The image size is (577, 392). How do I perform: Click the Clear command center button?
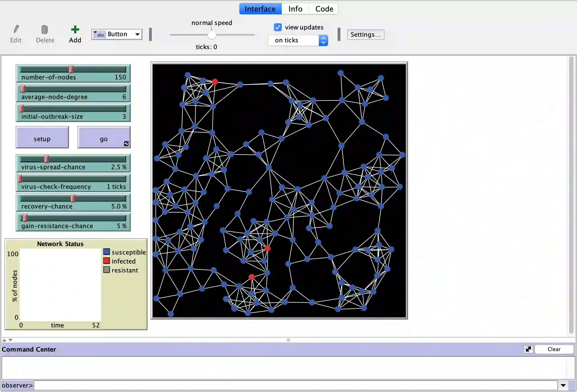pyautogui.click(x=554, y=349)
